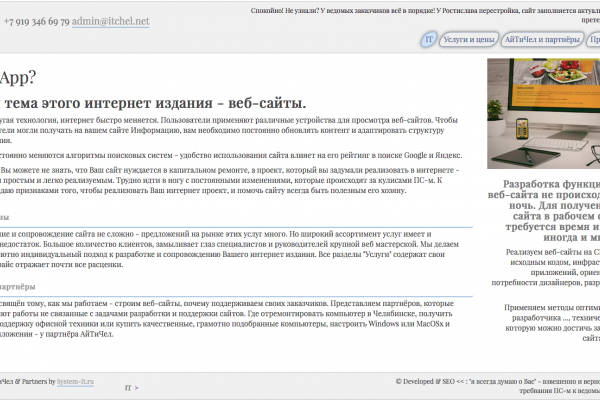Click the main heading about веб-сайты

click(x=155, y=102)
